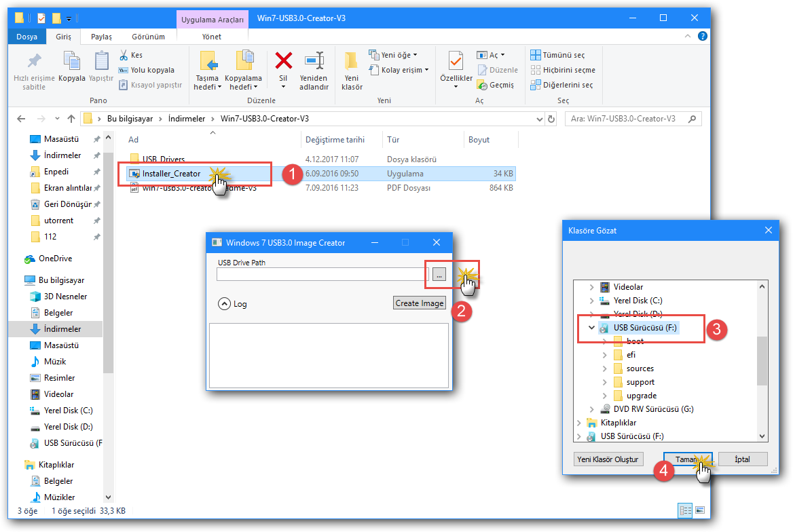Pin to Quick access (Hızlı erişime sabitle)
Viewport: 793px width, 532px height.
pos(34,72)
